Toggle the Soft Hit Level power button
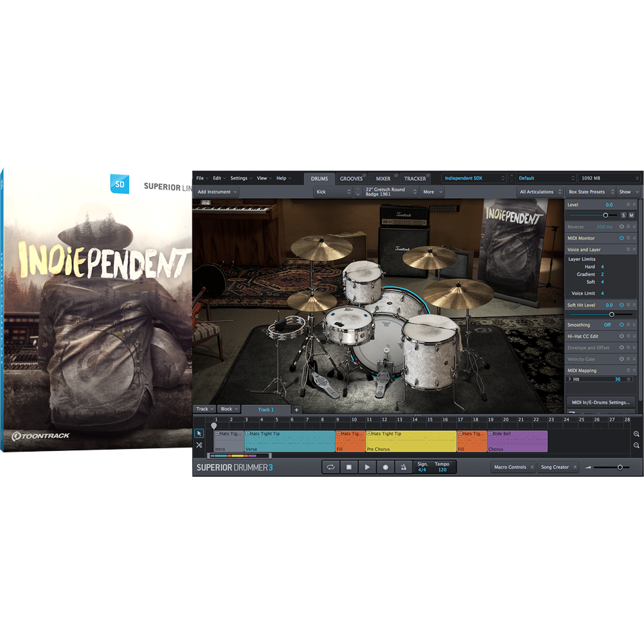This screenshot has height=644, width=644. click(622, 305)
